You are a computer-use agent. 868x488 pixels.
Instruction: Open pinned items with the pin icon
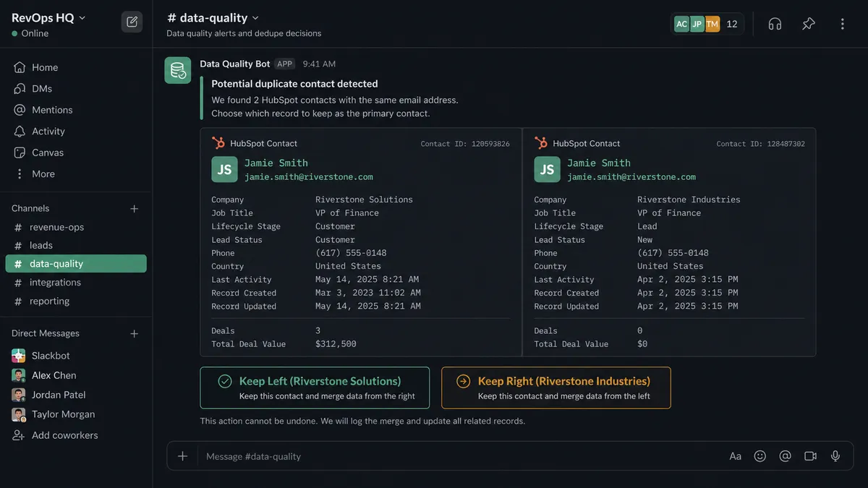pos(809,24)
